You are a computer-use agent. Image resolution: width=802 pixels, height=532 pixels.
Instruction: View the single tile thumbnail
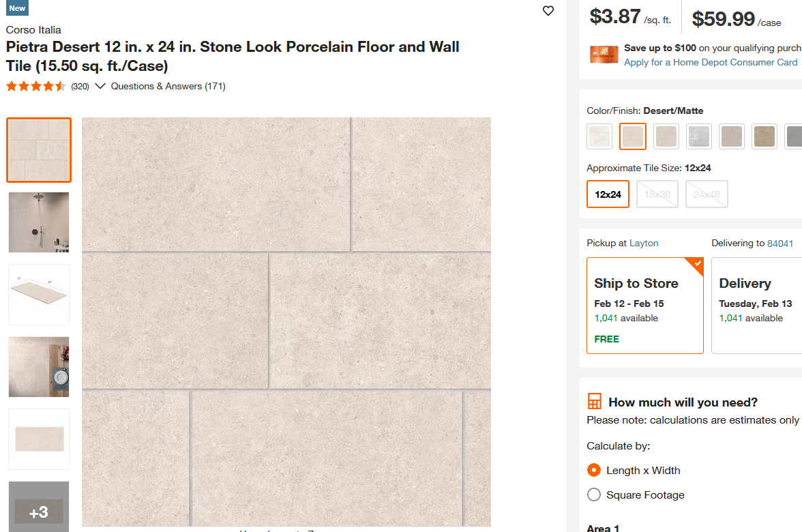tap(39, 439)
